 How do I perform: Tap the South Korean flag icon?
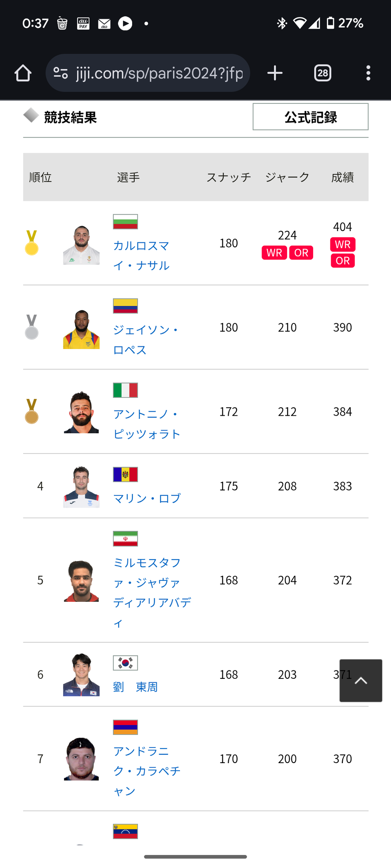[125, 663]
